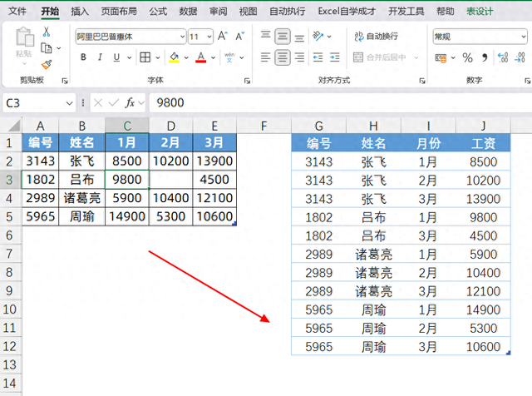Toggle center horizontal alignment
Viewport: 532px width, 396px height.
pos(283,57)
